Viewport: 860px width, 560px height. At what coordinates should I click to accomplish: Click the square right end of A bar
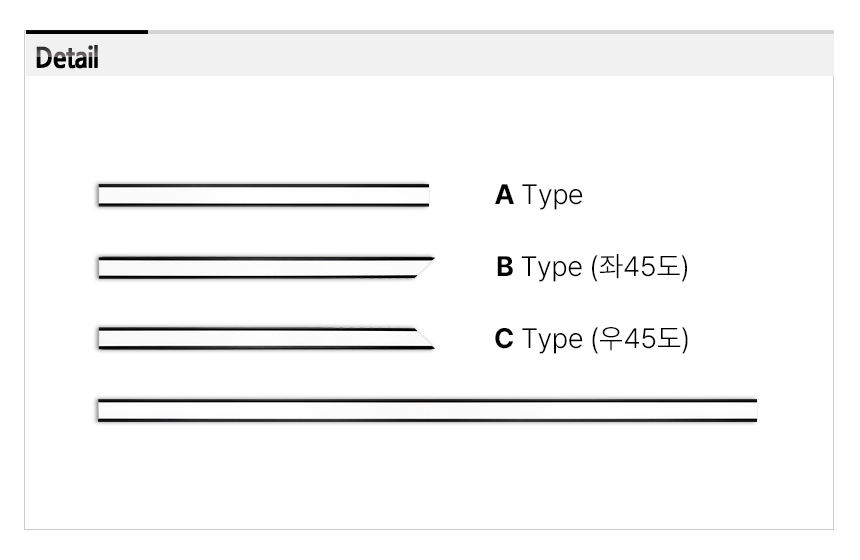tap(425, 195)
